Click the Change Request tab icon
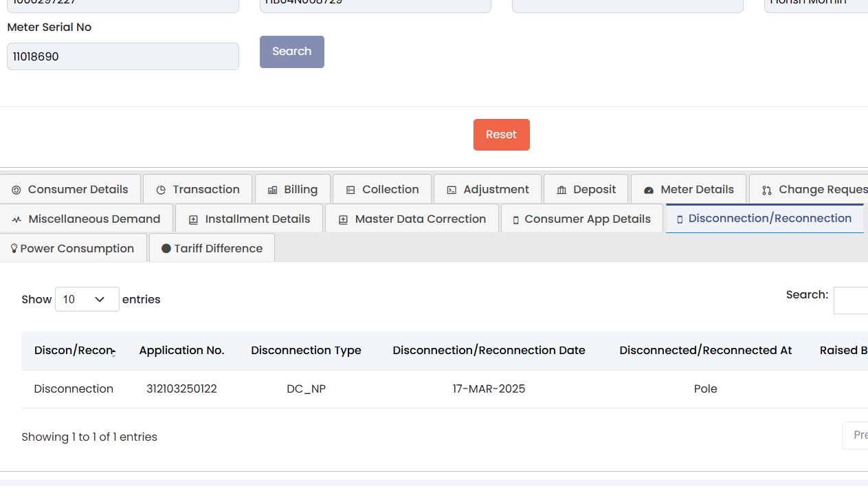The width and height of the screenshot is (868, 504). click(x=767, y=190)
